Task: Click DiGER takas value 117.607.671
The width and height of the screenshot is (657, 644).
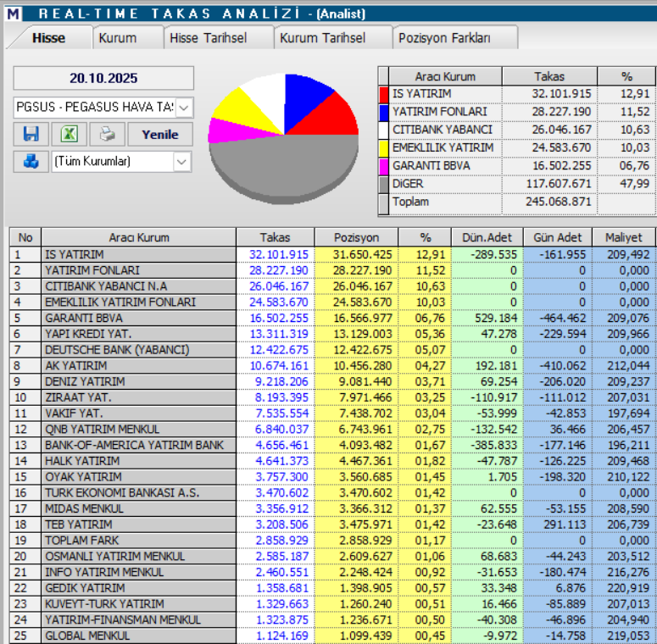Action: [x=558, y=184]
